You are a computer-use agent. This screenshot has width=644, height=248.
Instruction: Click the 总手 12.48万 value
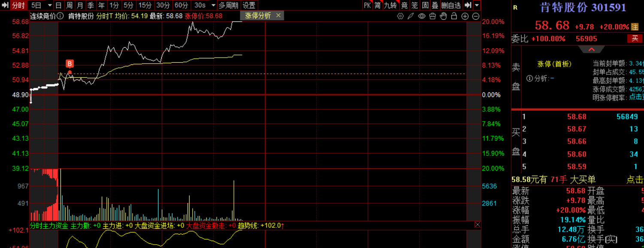[572, 230]
